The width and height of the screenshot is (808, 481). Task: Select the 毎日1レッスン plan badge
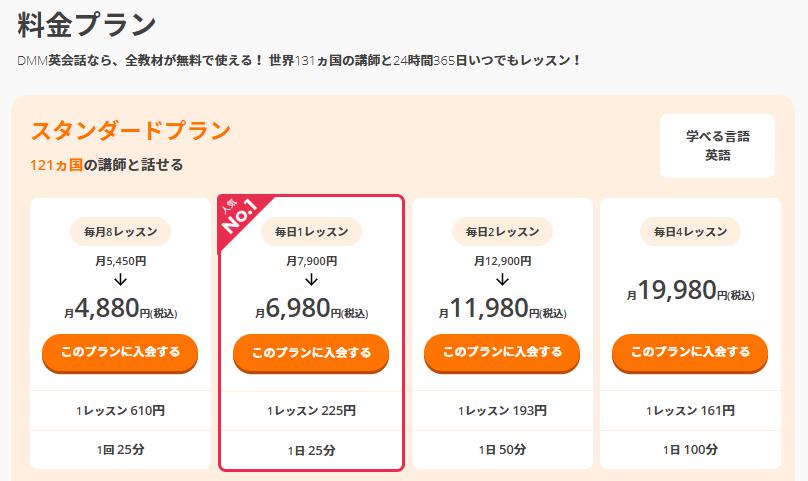click(x=311, y=232)
